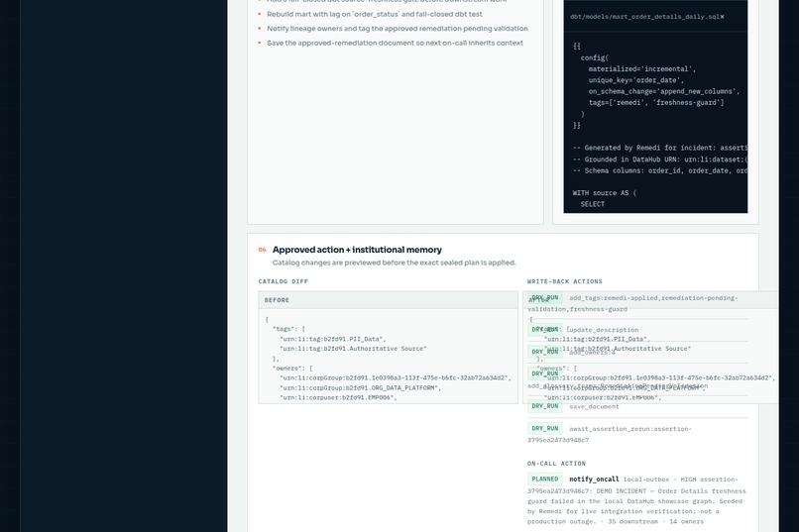Click the on_schema_change='append_new_columns' code line

[664, 91]
